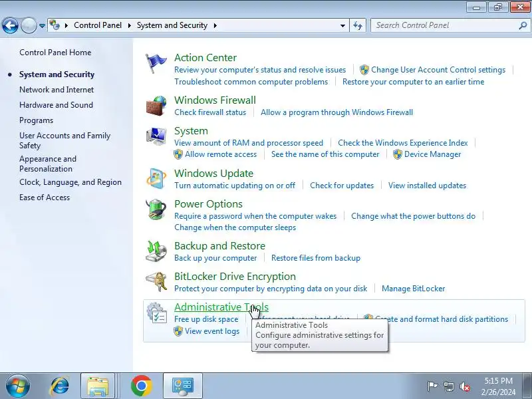Click the muted volume icon in tray
This screenshot has height=399, width=532.
[464, 386]
